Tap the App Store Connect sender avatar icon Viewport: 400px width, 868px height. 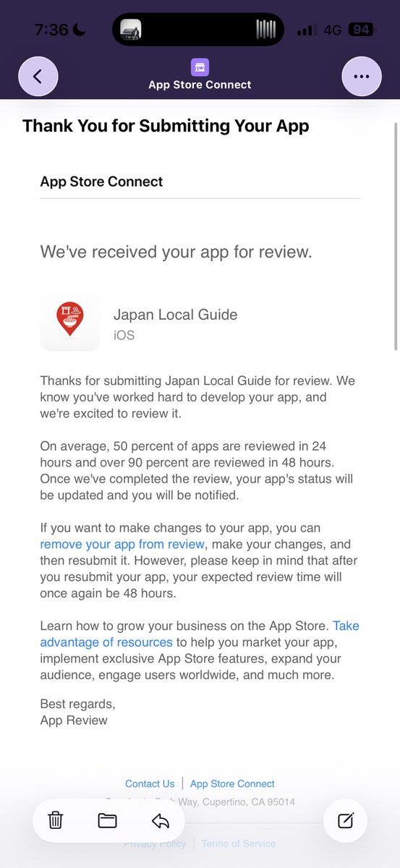coord(200,67)
